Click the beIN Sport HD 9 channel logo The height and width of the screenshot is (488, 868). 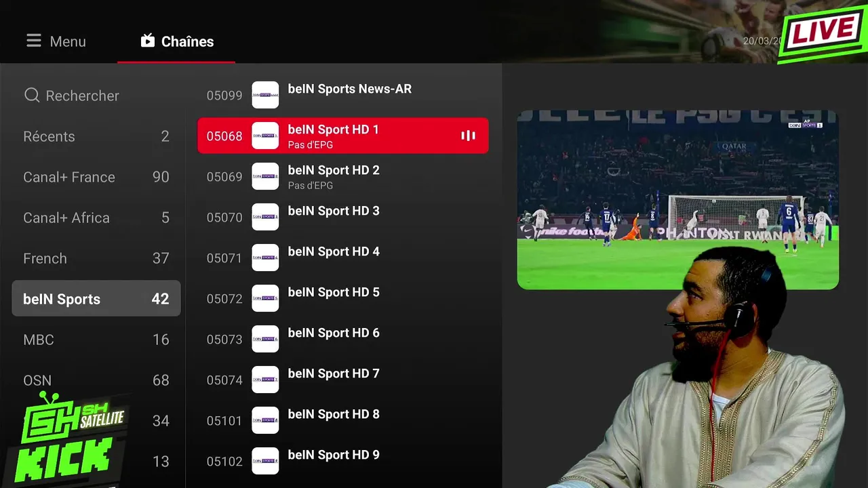point(265,461)
